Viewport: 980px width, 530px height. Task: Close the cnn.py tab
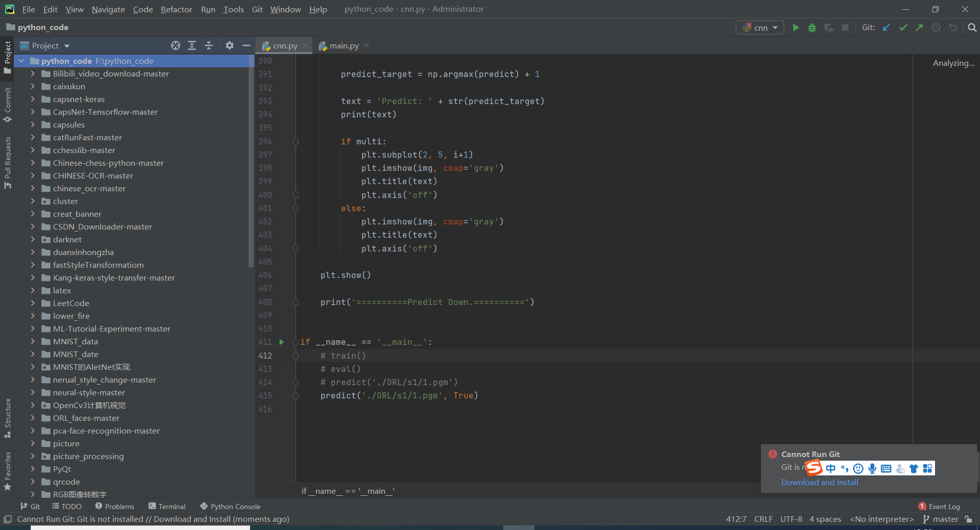click(305, 45)
